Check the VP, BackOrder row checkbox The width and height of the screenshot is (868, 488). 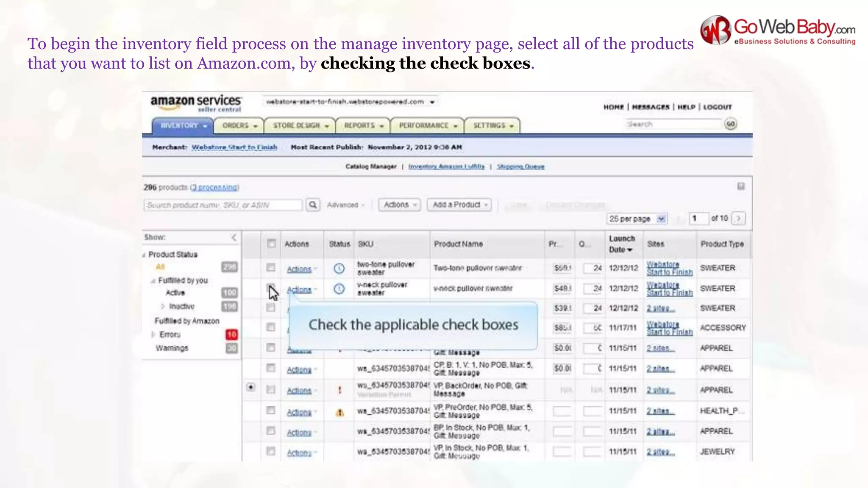point(271,389)
